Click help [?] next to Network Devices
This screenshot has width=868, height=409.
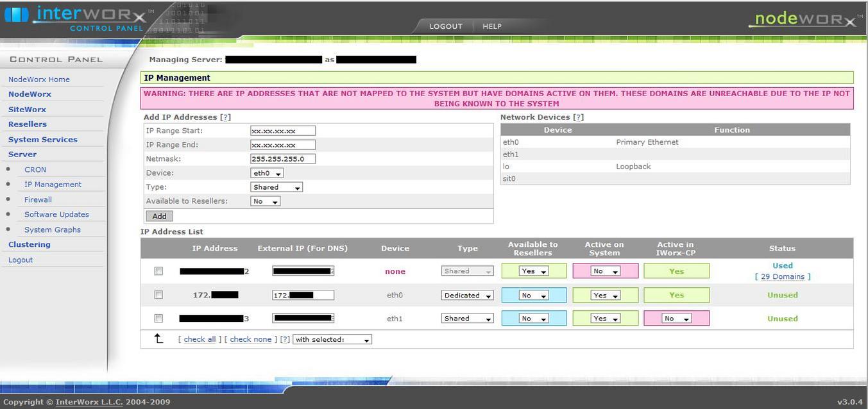(578, 117)
